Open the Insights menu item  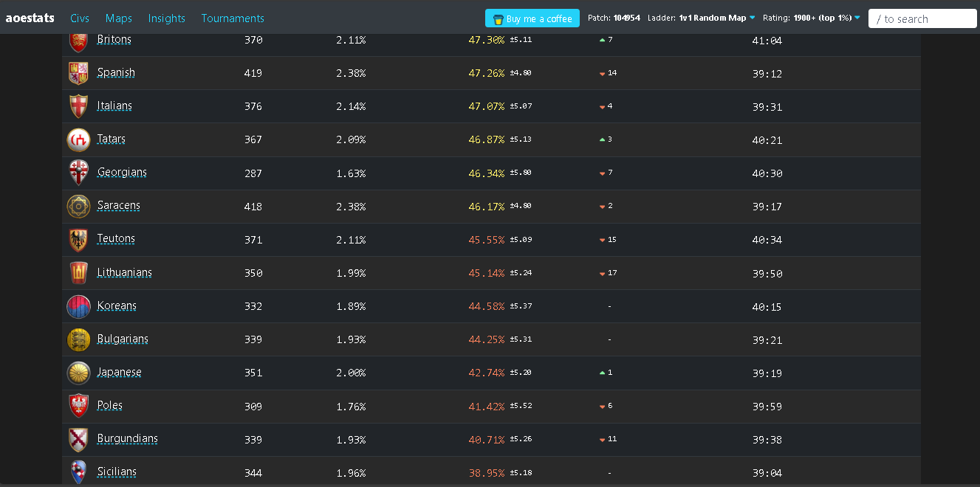[x=166, y=18]
